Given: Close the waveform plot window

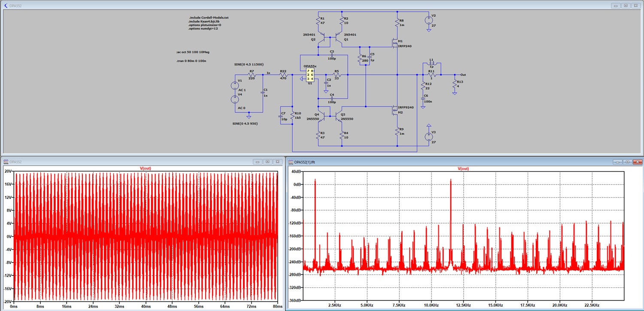Looking at the screenshot, I should coord(277,162).
